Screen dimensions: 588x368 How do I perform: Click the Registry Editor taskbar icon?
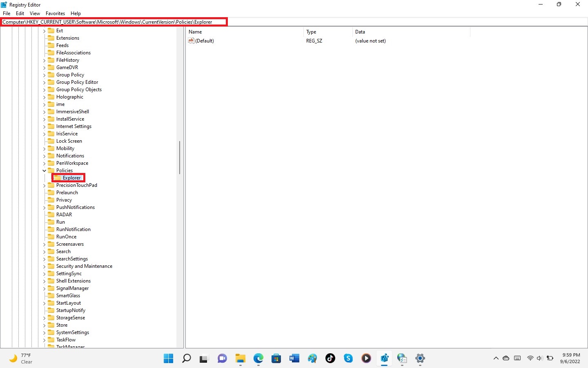click(384, 359)
